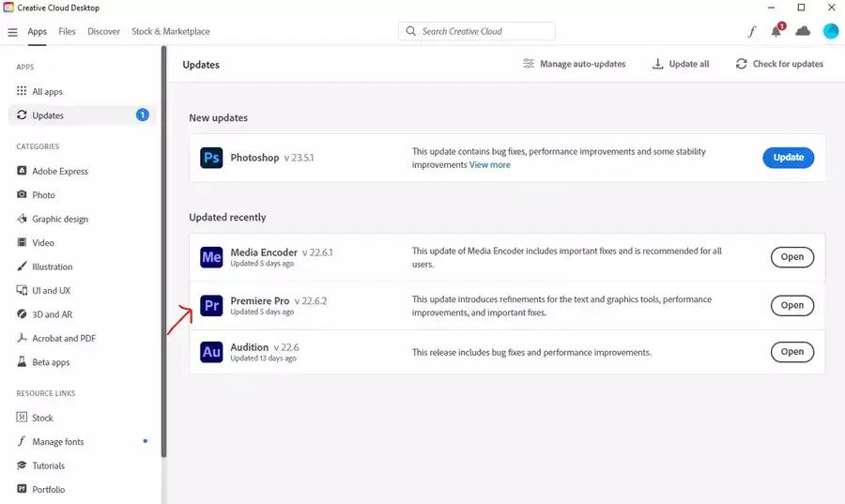Click the Beta apps flask icon
The height and width of the screenshot is (504, 845).
tap(22, 361)
